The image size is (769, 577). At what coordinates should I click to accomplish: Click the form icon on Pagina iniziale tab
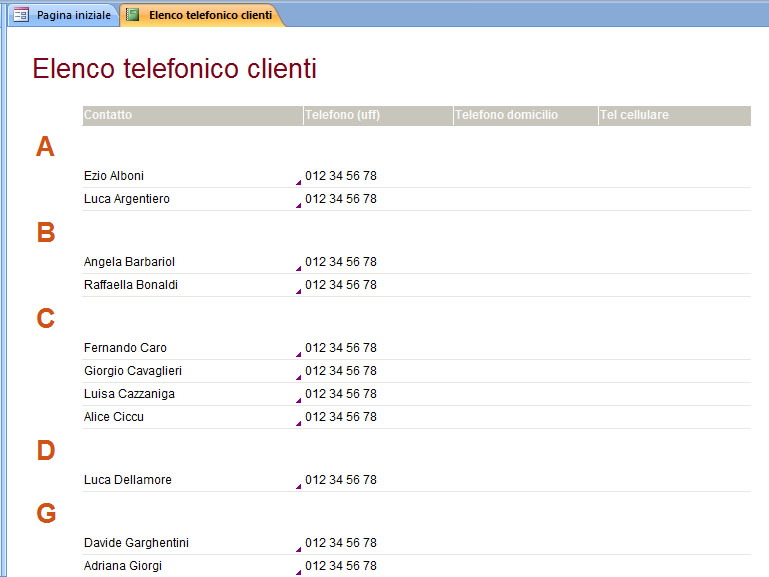pos(21,15)
